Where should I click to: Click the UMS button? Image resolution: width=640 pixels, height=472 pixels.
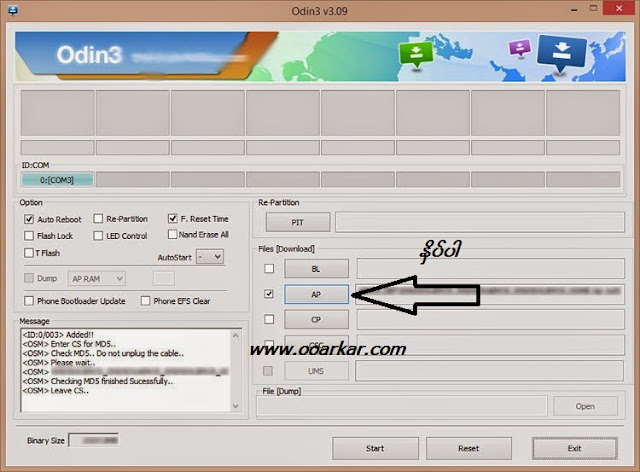click(316, 371)
